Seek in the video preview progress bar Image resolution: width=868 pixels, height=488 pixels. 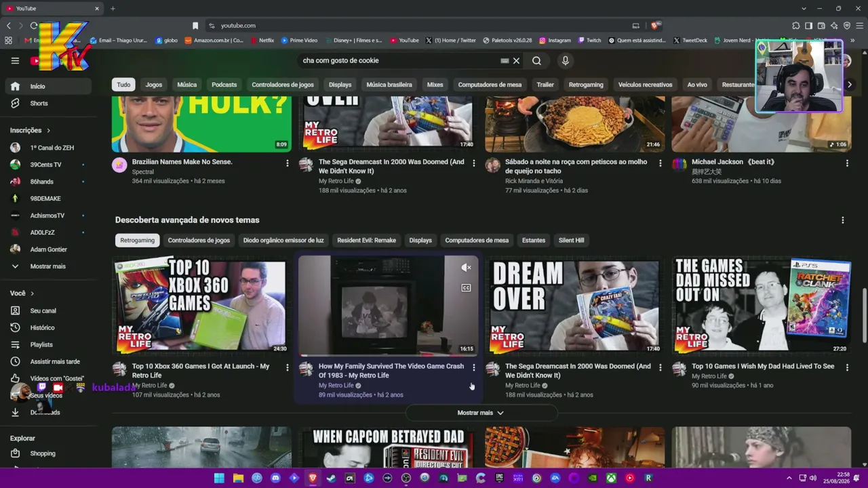pos(389,354)
